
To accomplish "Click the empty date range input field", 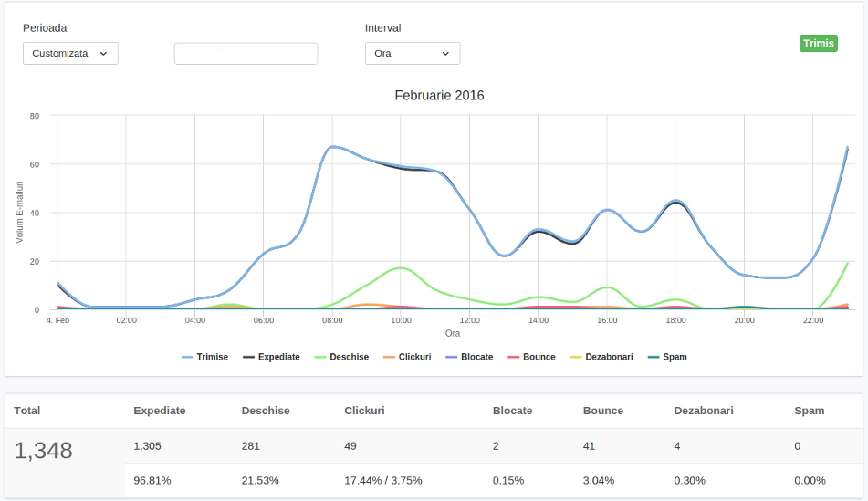I will click(x=246, y=54).
